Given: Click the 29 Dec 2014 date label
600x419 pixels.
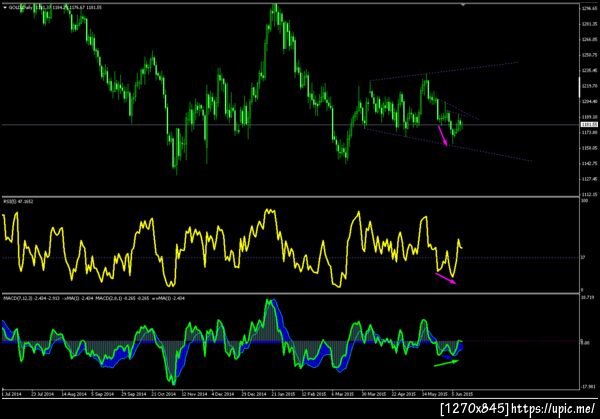Looking at the screenshot, I should [254, 394].
